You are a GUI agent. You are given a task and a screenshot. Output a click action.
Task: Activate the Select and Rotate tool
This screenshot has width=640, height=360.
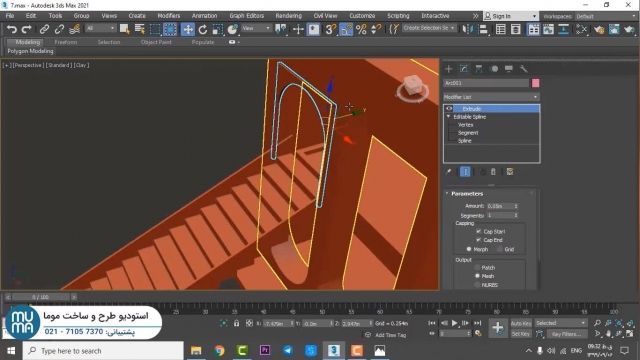point(203,29)
